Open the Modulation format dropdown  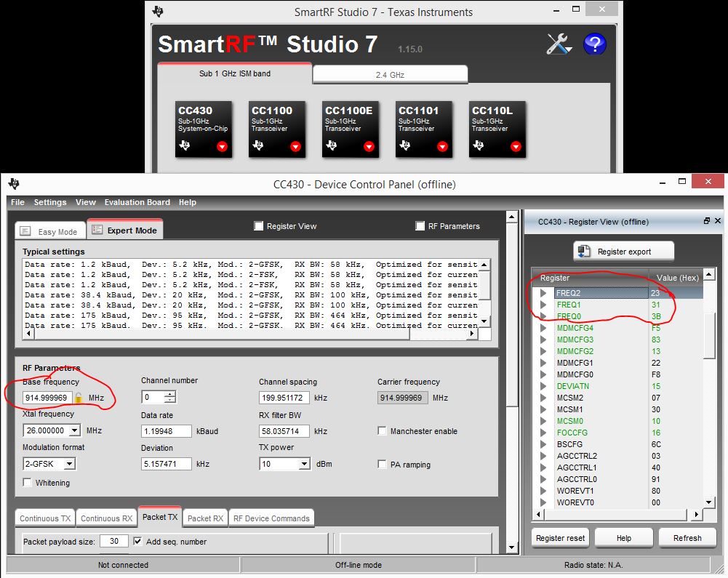click(70, 464)
